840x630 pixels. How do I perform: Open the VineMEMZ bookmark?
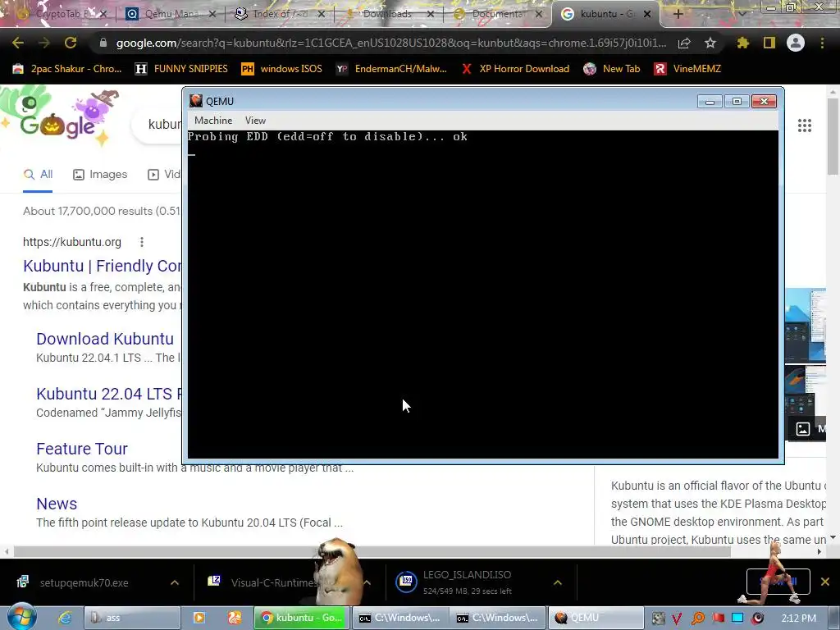coord(687,69)
